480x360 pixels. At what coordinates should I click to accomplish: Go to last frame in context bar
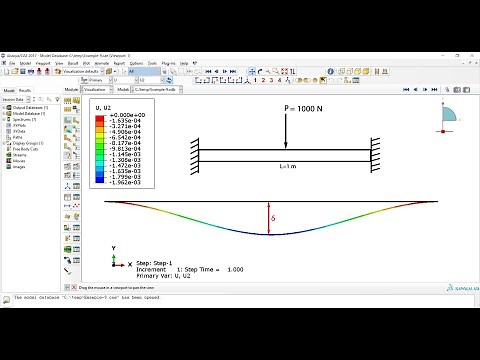tap(434, 89)
